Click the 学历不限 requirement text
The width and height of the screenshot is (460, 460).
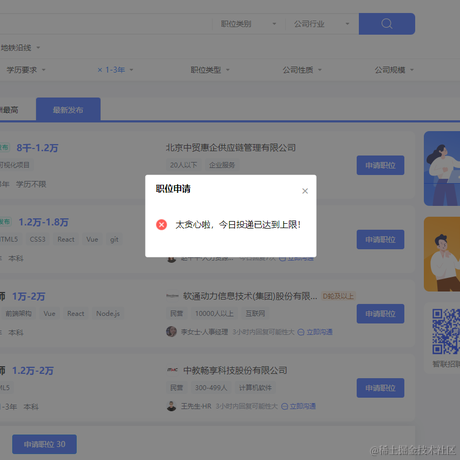(x=31, y=184)
